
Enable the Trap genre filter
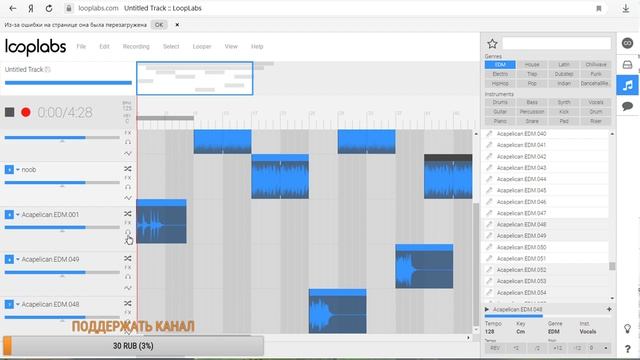pyautogui.click(x=532, y=74)
